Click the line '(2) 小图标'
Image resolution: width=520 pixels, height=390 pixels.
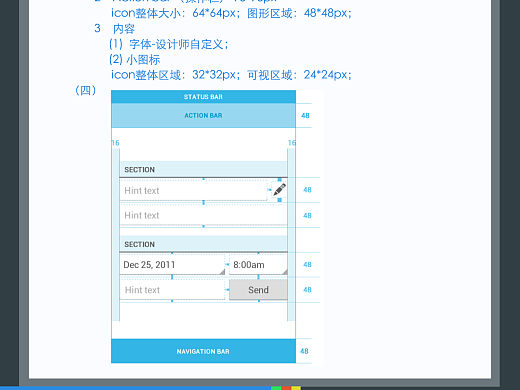[x=135, y=59]
